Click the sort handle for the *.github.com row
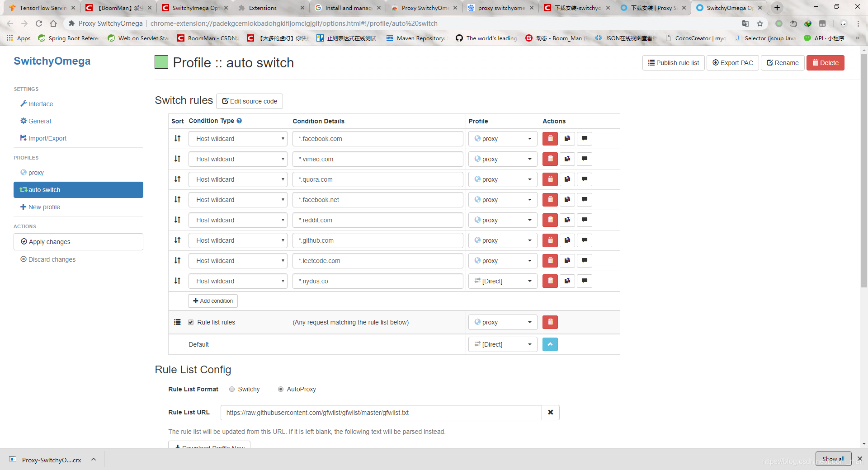Viewport: 868px width, 470px height. pyautogui.click(x=177, y=240)
